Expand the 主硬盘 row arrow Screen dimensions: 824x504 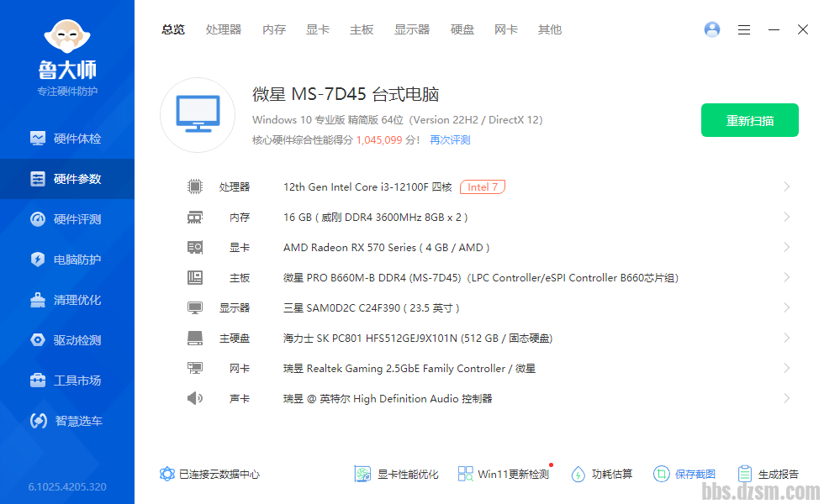(x=786, y=338)
